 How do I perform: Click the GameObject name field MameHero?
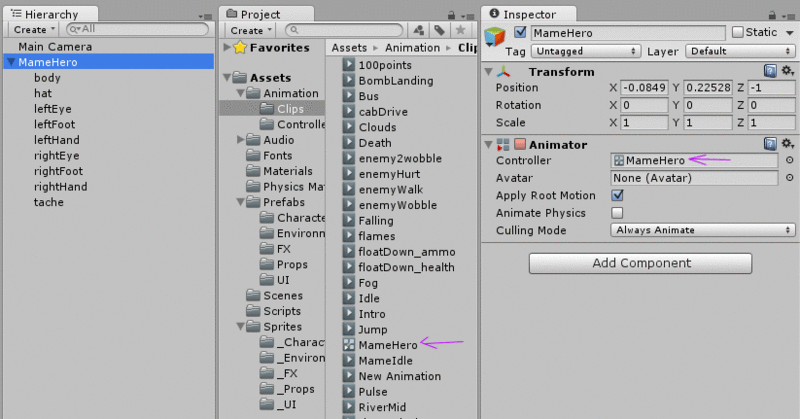tap(628, 33)
